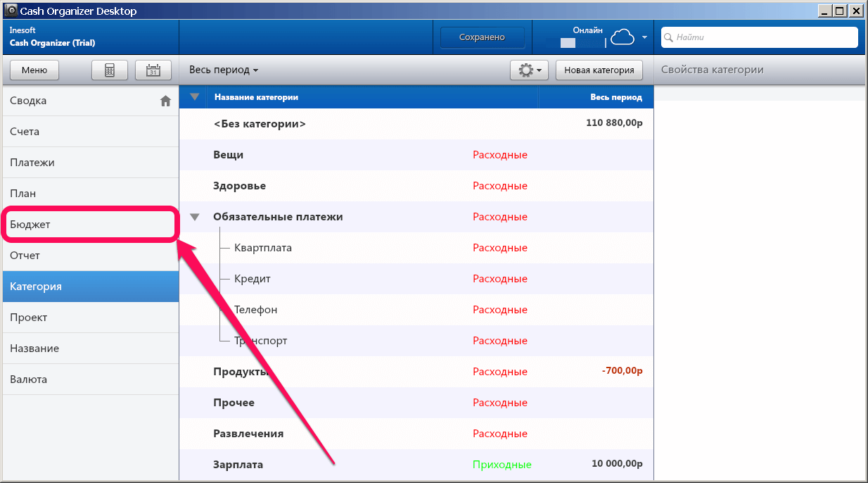Viewport: 868px width, 483px height.
Task: Open the Отчет section
Action: (x=89, y=256)
